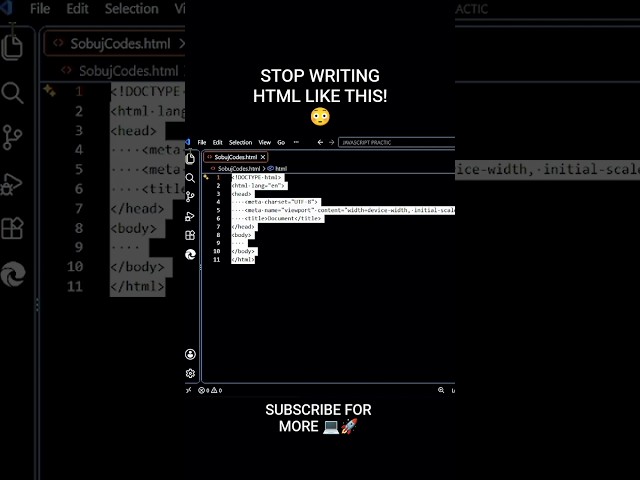Open the View menu

264,142
